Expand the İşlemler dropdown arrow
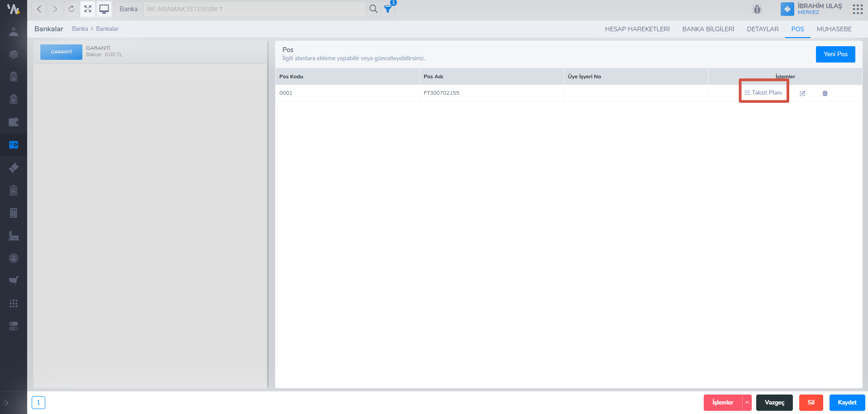This screenshot has height=414, width=868. click(x=747, y=403)
